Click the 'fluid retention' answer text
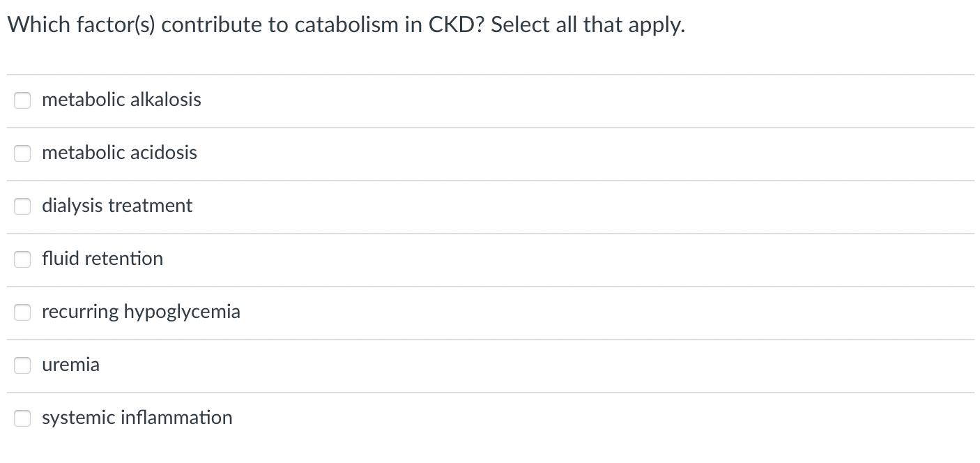Viewport: 980px width, 463px height. point(102,259)
